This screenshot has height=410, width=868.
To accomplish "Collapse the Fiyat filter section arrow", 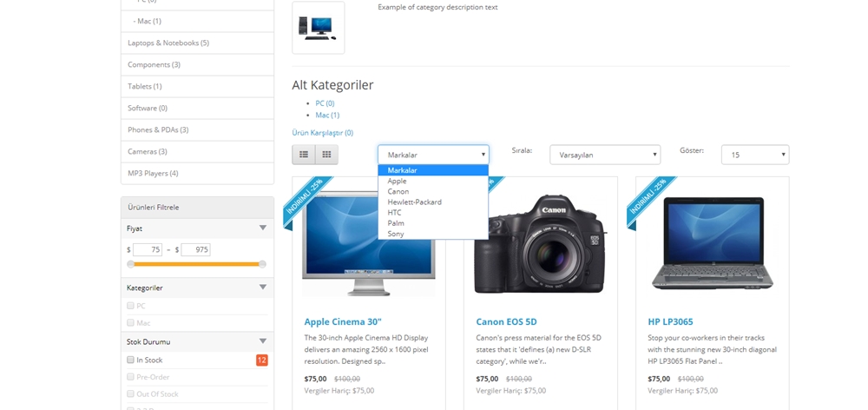I will tap(263, 228).
